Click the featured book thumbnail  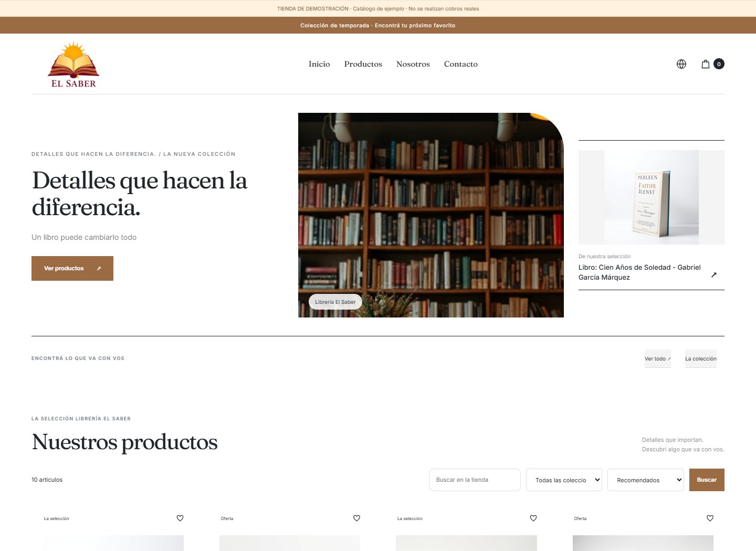click(652, 197)
